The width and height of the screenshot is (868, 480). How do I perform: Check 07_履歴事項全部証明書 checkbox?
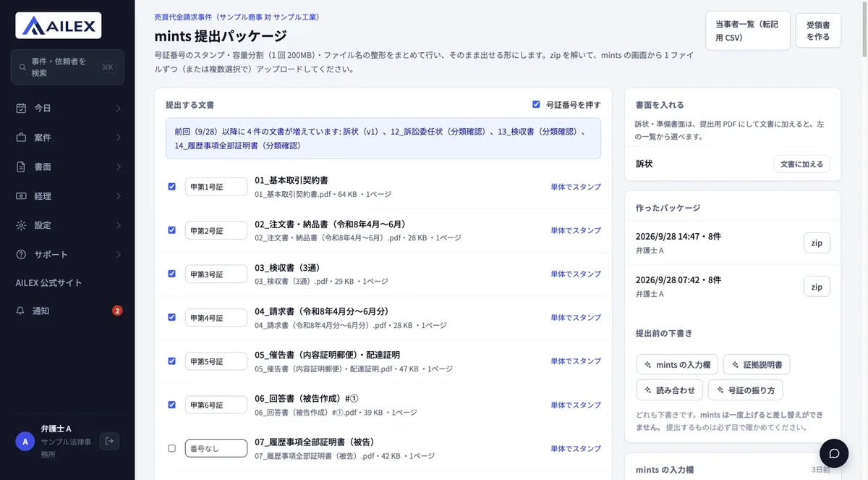171,448
